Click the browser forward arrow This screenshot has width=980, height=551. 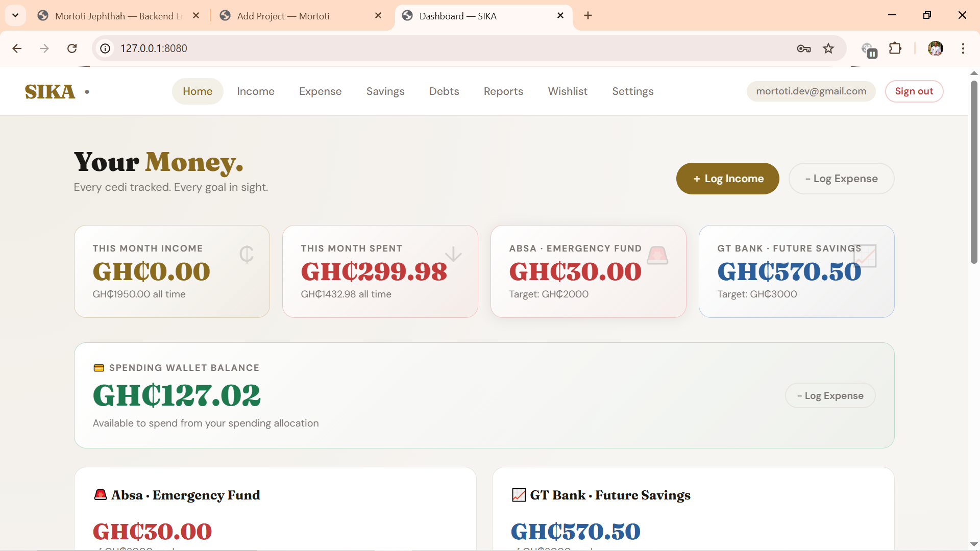[x=44, y=48]
